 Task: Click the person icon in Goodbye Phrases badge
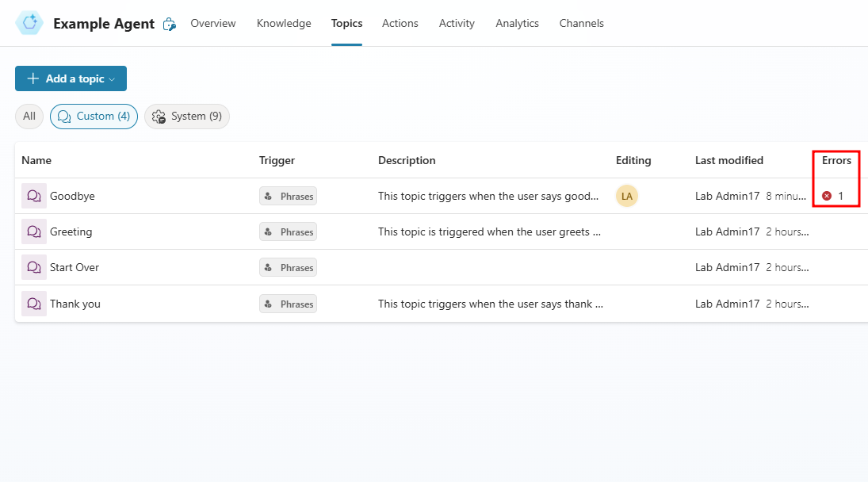(x=270, y=196)
